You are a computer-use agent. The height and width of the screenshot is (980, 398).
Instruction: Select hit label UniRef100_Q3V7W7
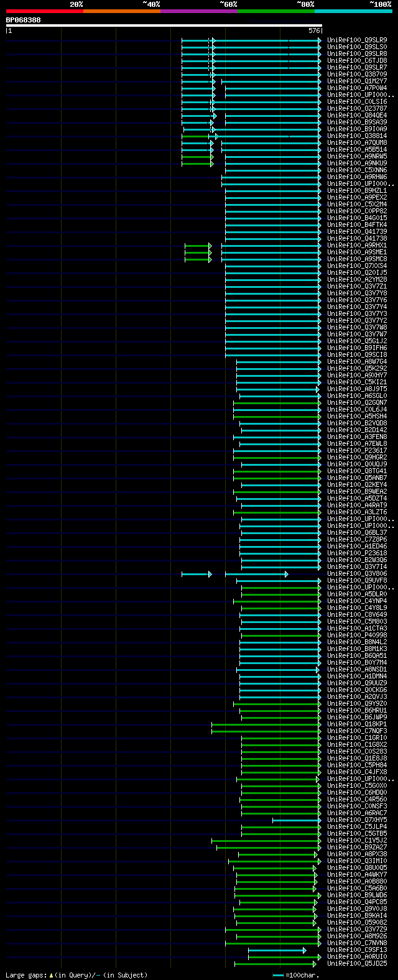point(357,334)
